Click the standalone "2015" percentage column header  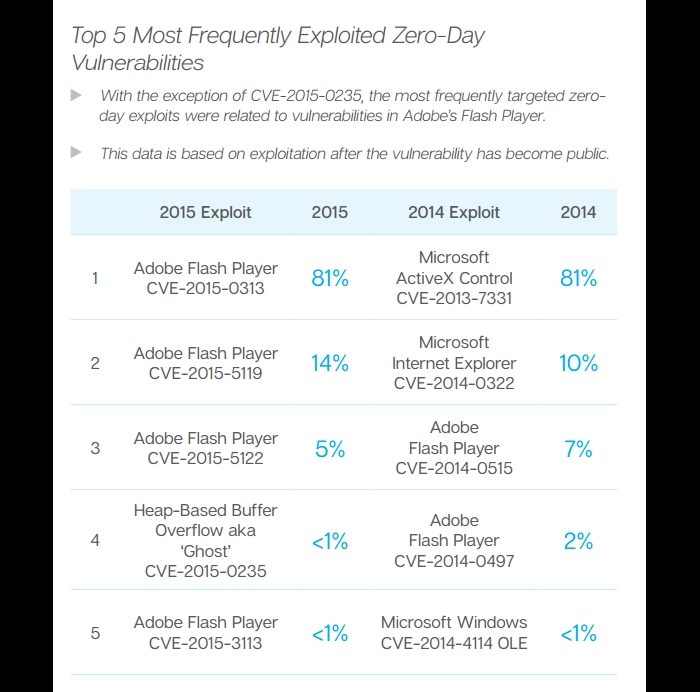click(330, 212)
